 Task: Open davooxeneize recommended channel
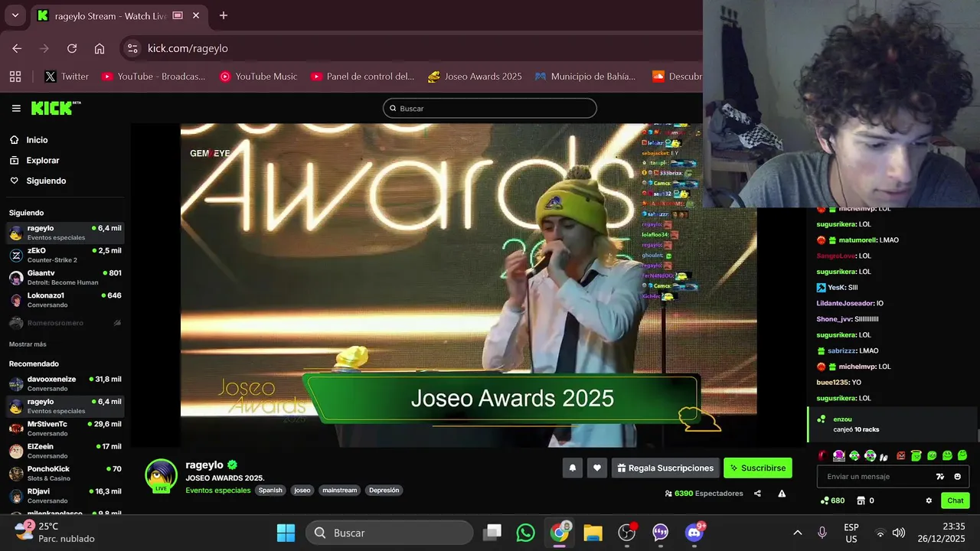pyautogui.click(x=65, y=383)
